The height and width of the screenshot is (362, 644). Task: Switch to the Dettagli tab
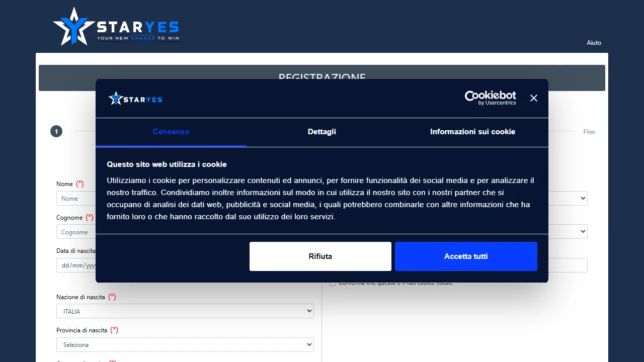322,132
